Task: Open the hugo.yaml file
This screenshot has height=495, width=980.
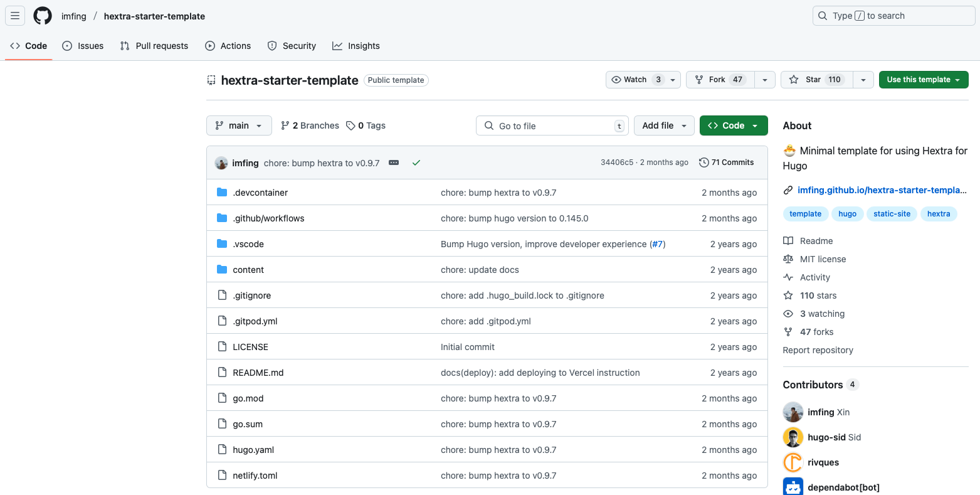Action: point(253,450)
